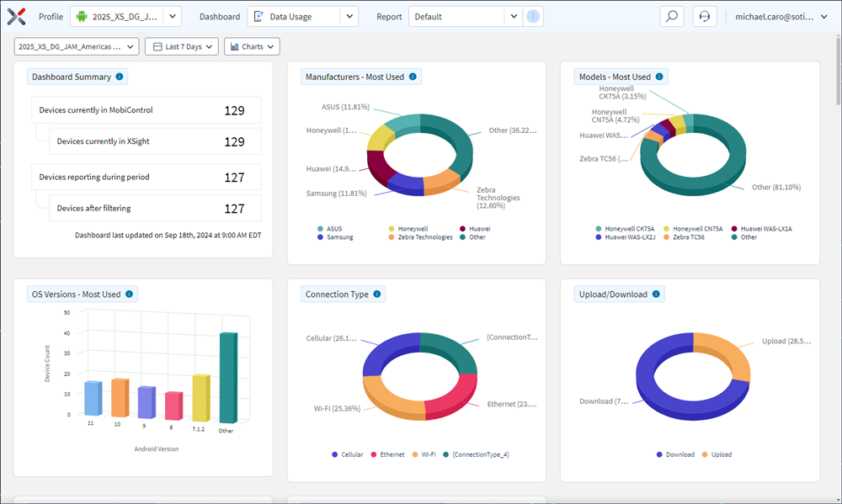Open the report options three-dot button
842x504 pixels.
pos(533,17)
